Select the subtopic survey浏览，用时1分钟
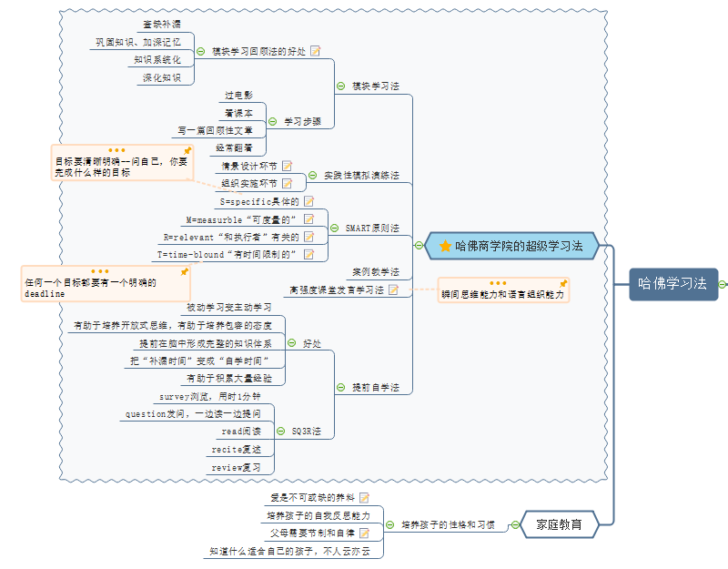Image resolution: width=728 pixels, height=569 pixels. pyautogui.click(x=210, y=396)
